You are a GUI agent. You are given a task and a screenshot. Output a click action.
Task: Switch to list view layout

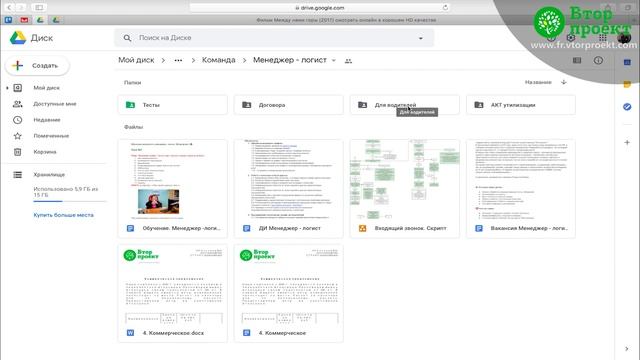click(577, 60)
